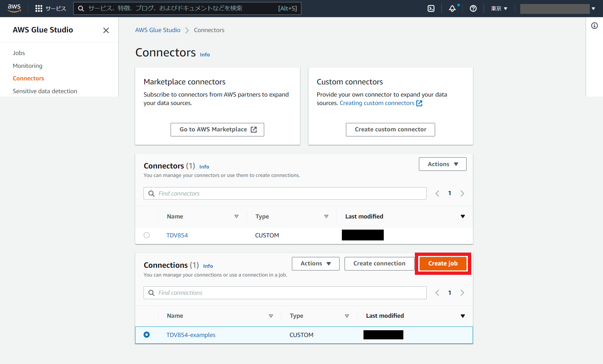Click CUSTOM type cell in TDV854 row
This screenshot has width=603, height=364.
pos(267,235)
